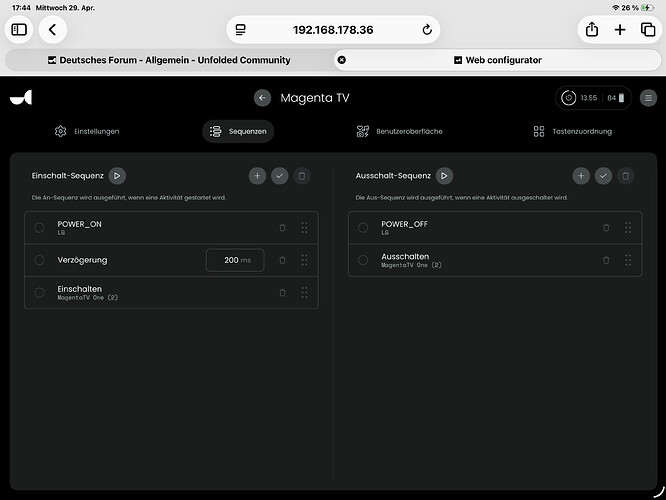The height and width of the screenshot is (500, 666).
Task: Show Safari tab overview
Action: click(648, 30)
